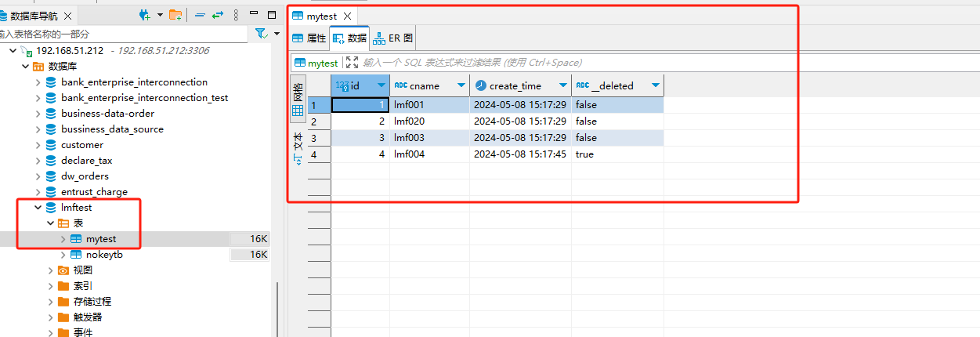Screen dimensions: 980x337
Task: Select the mytest table in tree
Action: point(101,239)
